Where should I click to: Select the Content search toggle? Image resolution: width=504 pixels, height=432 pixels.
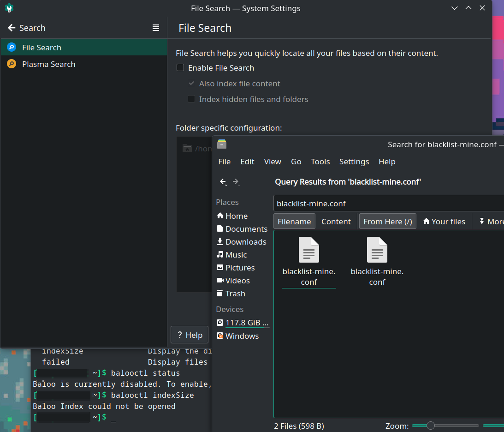click(x=336, y=221)
